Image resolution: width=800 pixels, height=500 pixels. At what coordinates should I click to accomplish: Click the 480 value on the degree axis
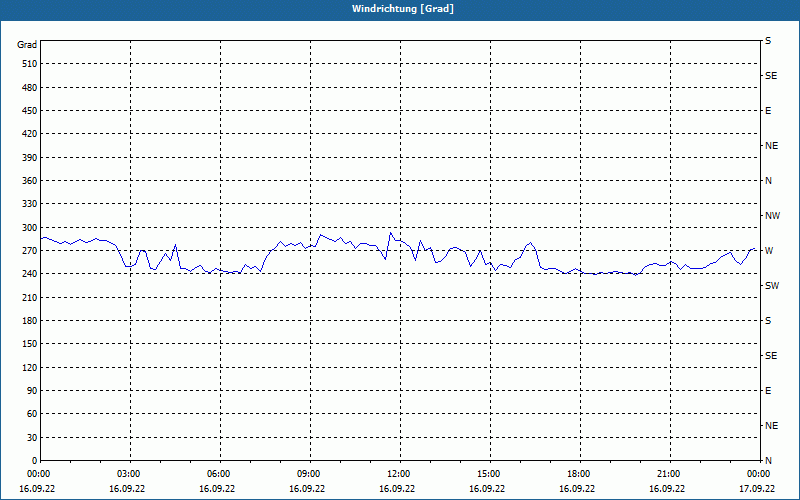click(30, 88)
